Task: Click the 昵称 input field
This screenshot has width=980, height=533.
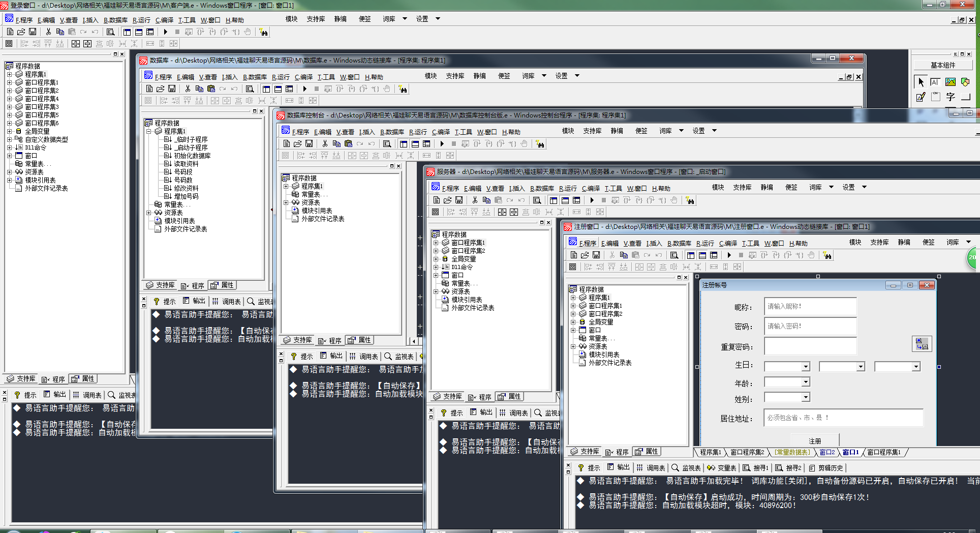Action: [810, 307]
